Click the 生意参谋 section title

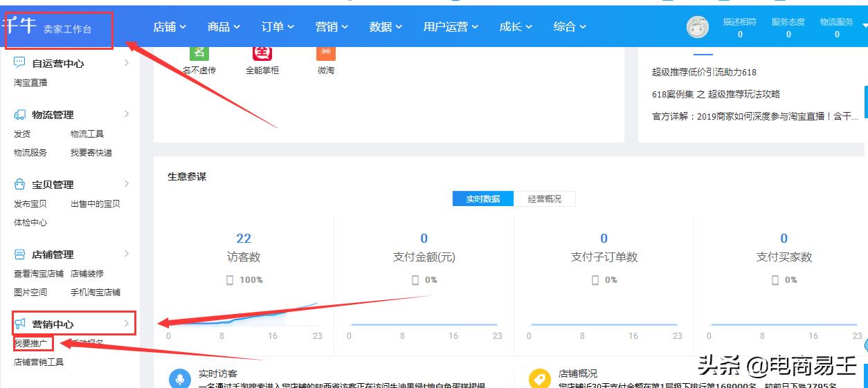(x=187, y=176)
